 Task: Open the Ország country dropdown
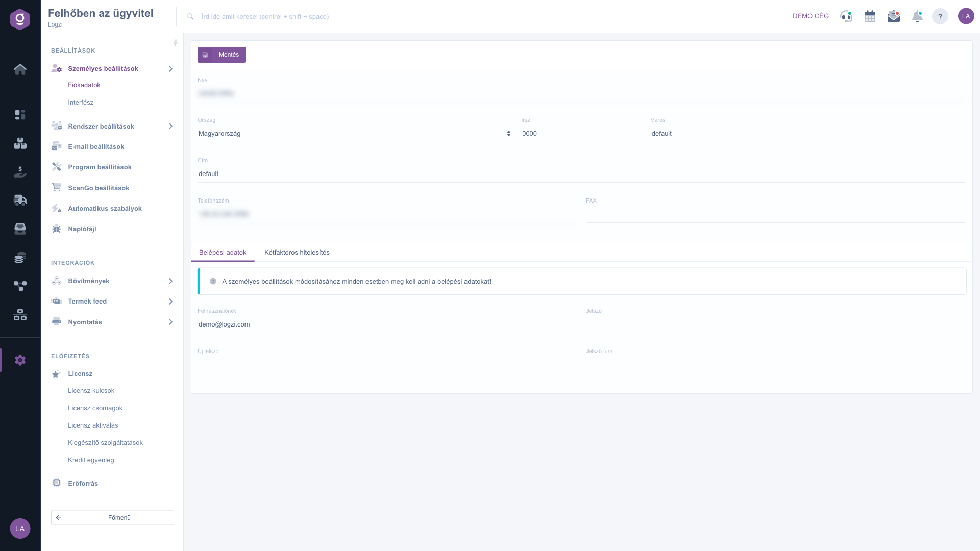pyautogui.click(x=355, y=134)
